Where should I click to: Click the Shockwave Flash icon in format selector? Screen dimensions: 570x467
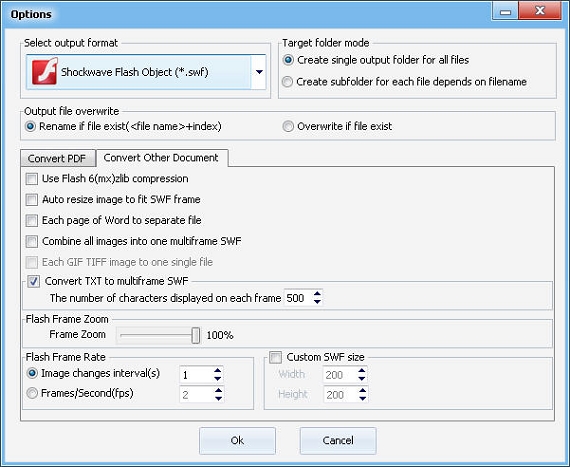(x=45, y=72)
